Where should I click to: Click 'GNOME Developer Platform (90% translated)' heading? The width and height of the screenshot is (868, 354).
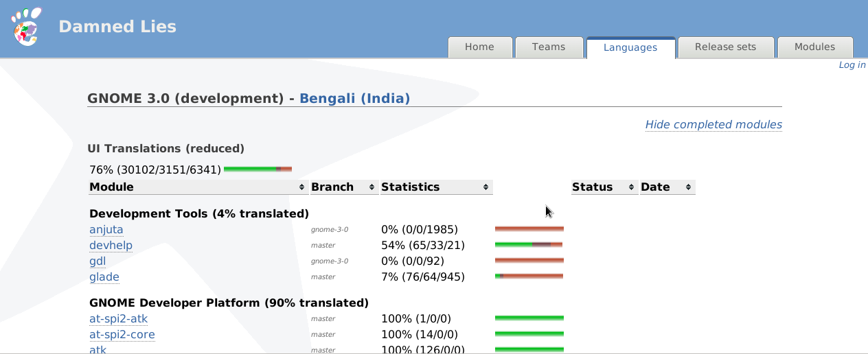click(229, 303)
